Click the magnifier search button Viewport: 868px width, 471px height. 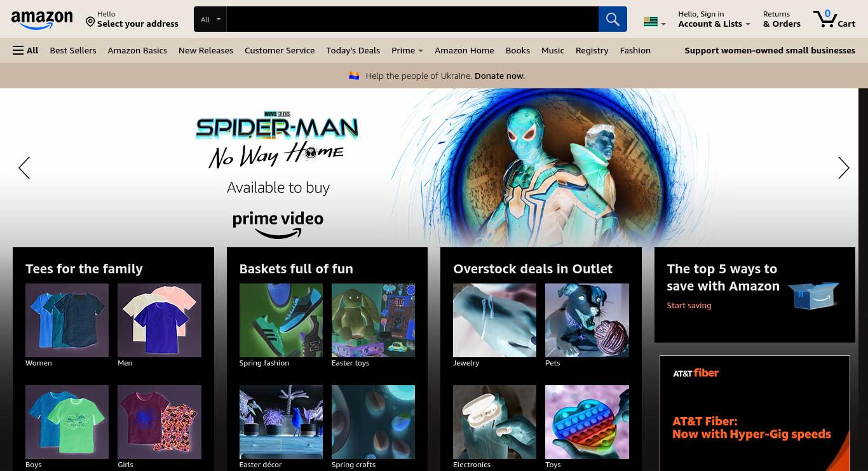[x=613, y=19]
